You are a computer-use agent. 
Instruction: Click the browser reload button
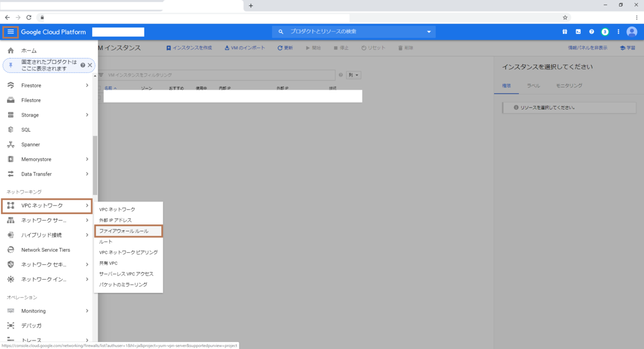[x=29, y=17]
